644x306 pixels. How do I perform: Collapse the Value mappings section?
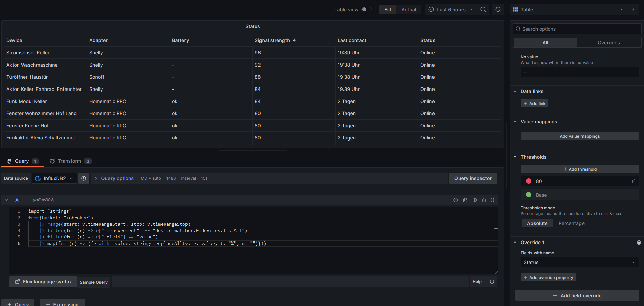pos(515,122)
